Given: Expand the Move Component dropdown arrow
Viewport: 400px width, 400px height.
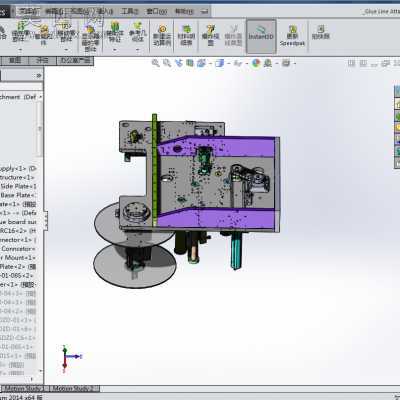Looking at the screenshot, I should coord(66,50).
